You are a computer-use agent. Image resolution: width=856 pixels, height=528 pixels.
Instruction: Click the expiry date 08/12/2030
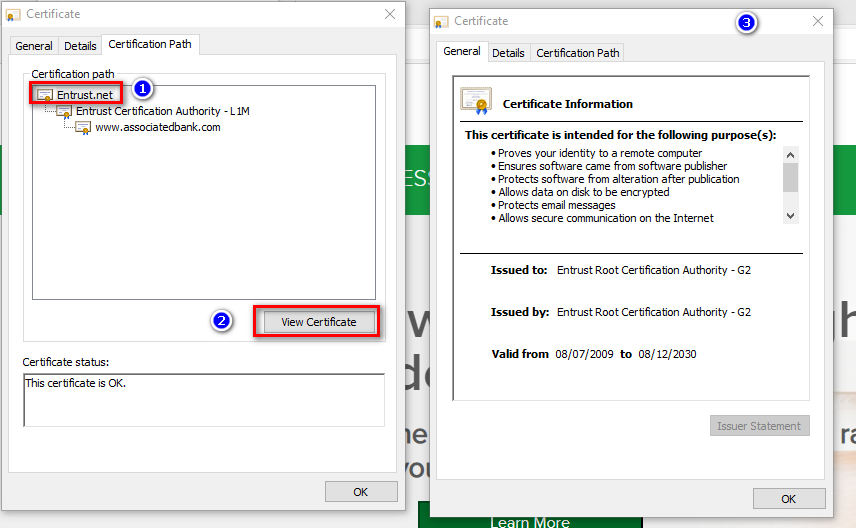click(x=667, y=354)
